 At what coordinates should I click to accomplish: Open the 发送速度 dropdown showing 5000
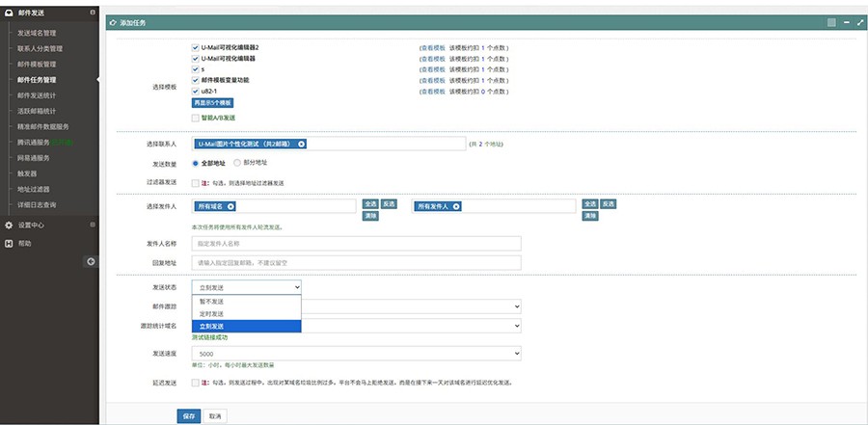(x=356, y=353)
